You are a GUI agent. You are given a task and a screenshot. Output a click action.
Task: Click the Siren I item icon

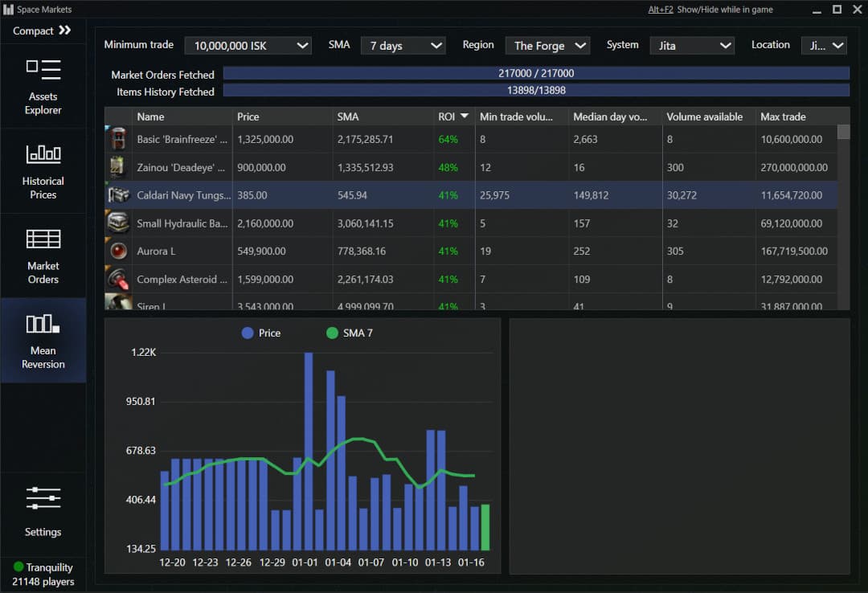118,302
